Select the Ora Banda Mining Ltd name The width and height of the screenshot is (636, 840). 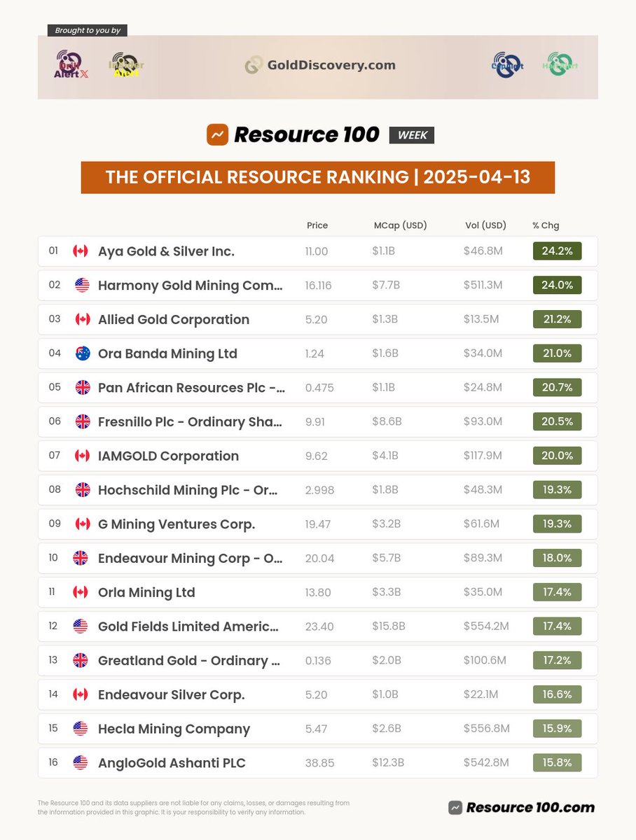coord(167,353)
